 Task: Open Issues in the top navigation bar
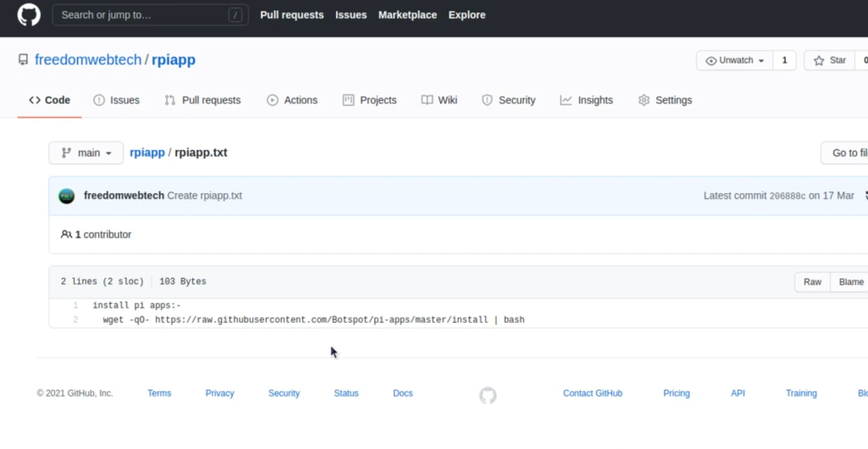[x=351, y=15]
